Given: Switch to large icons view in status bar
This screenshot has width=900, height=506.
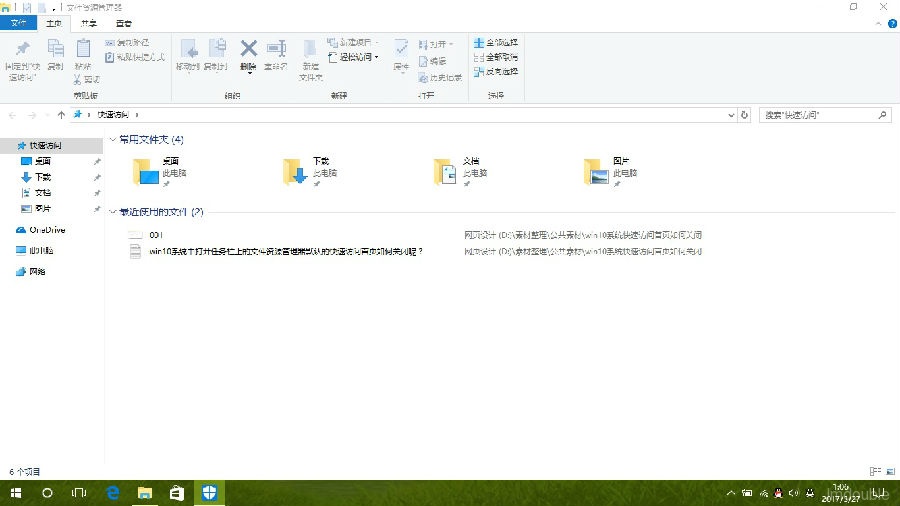Looking at the screenshot, I should (x=890, y=471).
